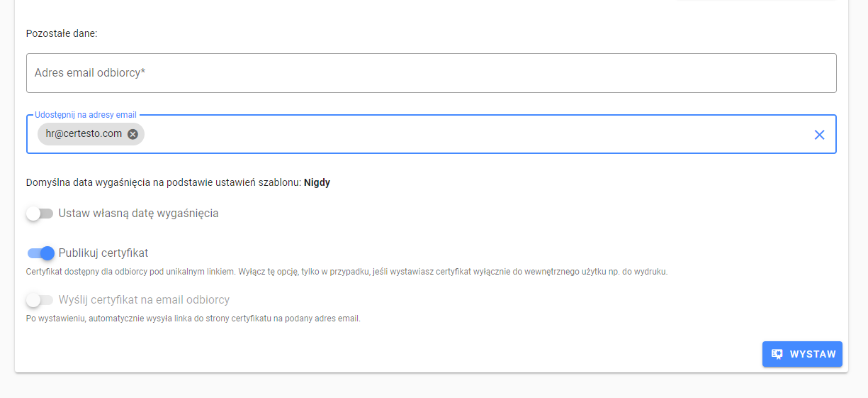Click the Po wystawieniu helper description
868x398 pixels.
tap(193, 319)
